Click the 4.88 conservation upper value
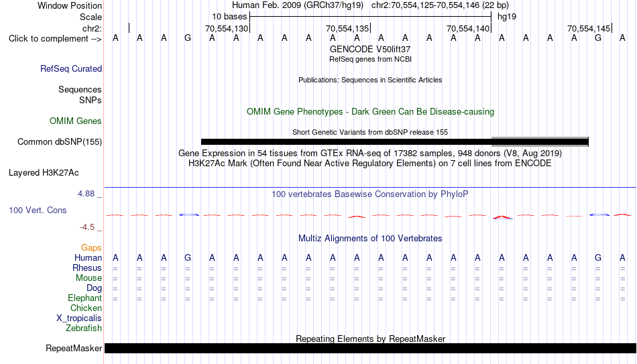Viewport: 637px width, 364px height. point(86,194)
